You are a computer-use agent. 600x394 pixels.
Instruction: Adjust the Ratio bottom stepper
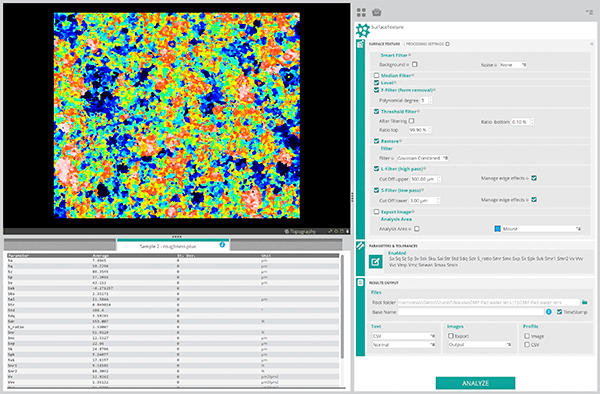pos(532,122)
